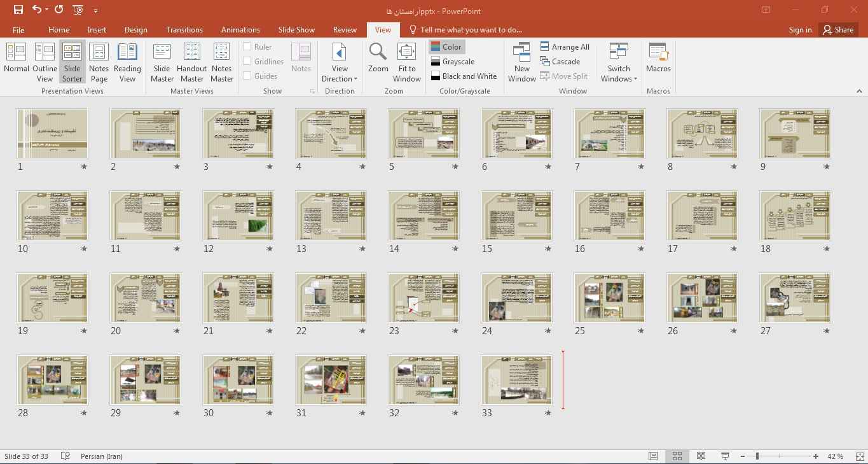
Task: Check the Guides checkbox
Action: pyautogui.click(x=247, y=76)
